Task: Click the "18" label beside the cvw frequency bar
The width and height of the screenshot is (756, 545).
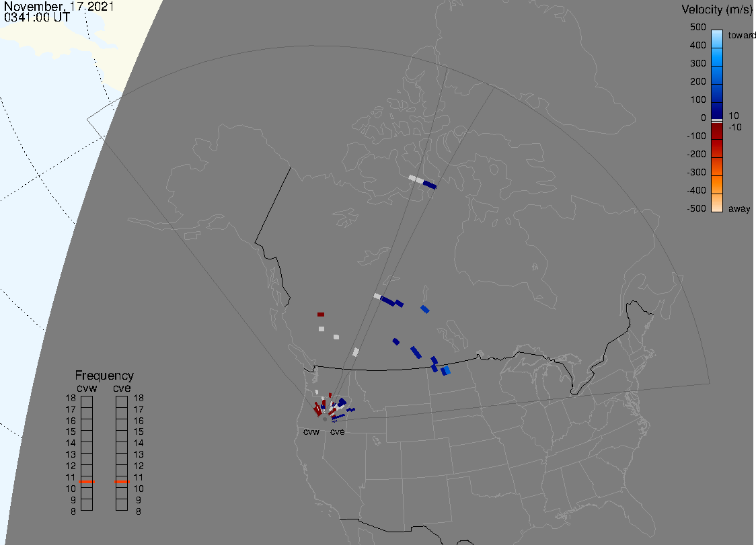Action: pos(71,398)
